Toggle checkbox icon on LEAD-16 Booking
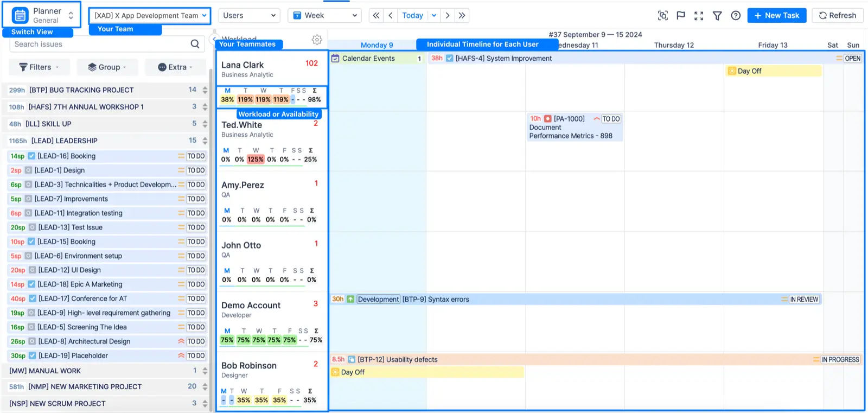 pyautogui.click(x=31, y=156)
